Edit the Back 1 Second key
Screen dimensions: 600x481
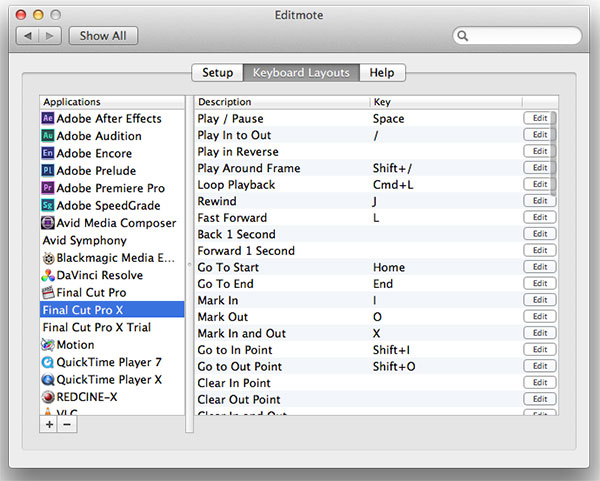540,233
